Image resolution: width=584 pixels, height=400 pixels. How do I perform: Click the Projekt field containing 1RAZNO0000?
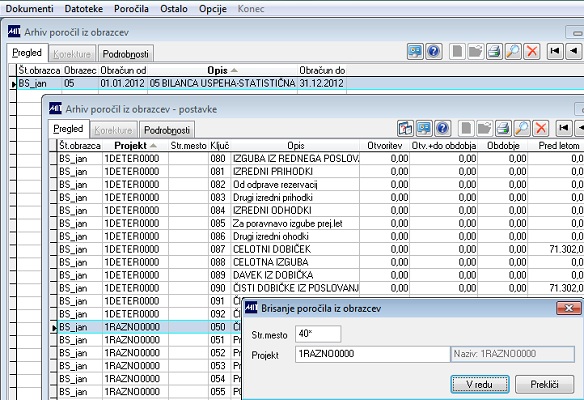coord(372,354)
